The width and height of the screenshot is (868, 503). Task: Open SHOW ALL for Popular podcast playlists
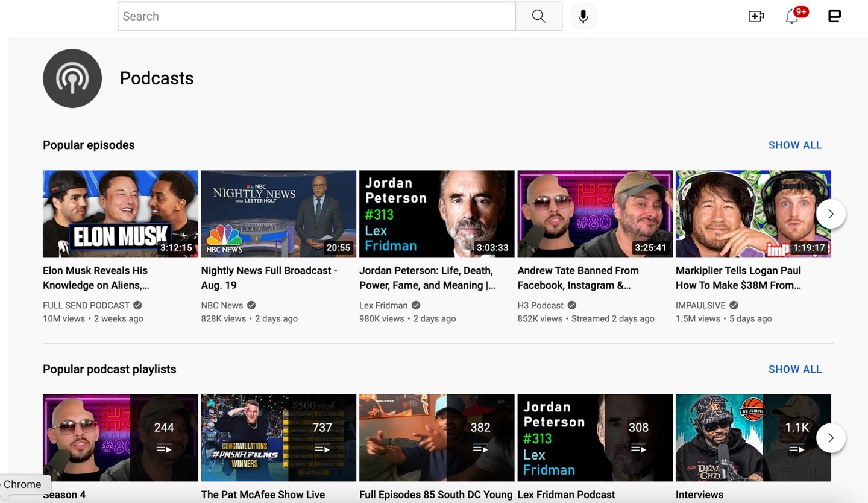794,369
